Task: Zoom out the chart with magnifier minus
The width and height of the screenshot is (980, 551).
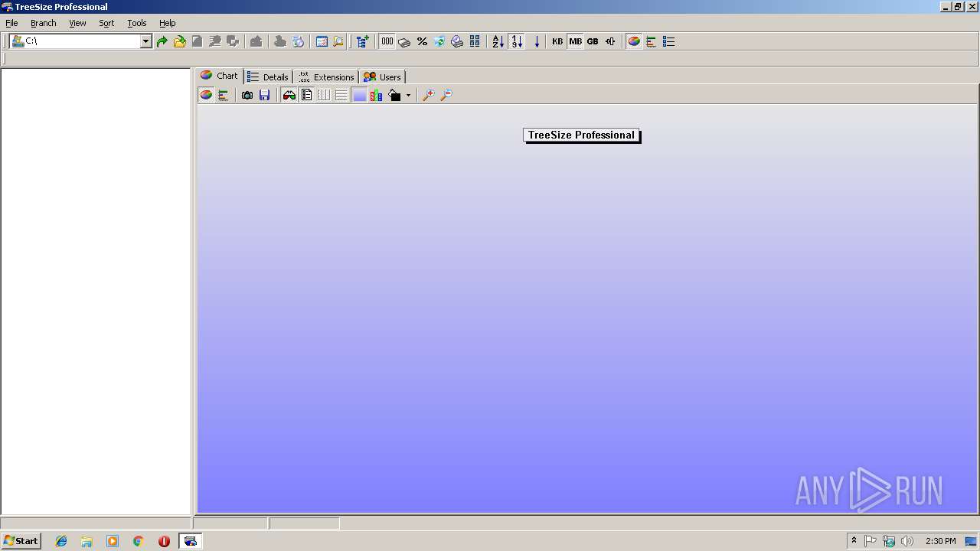Action: pos(446,95)
